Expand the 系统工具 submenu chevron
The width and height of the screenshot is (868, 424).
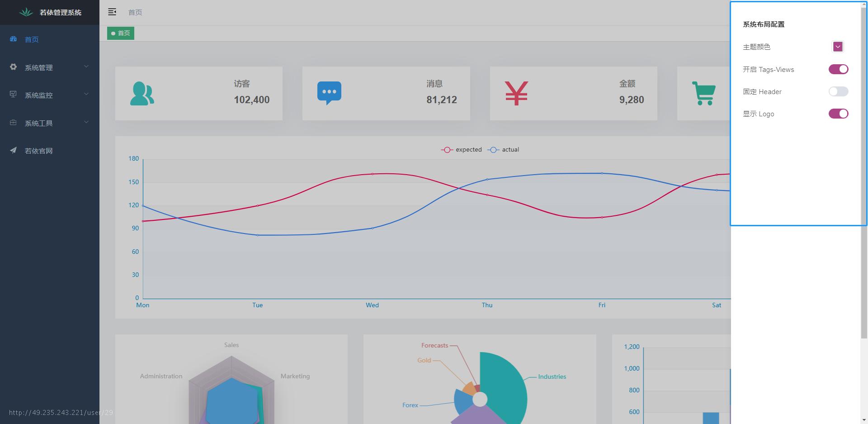86,122
